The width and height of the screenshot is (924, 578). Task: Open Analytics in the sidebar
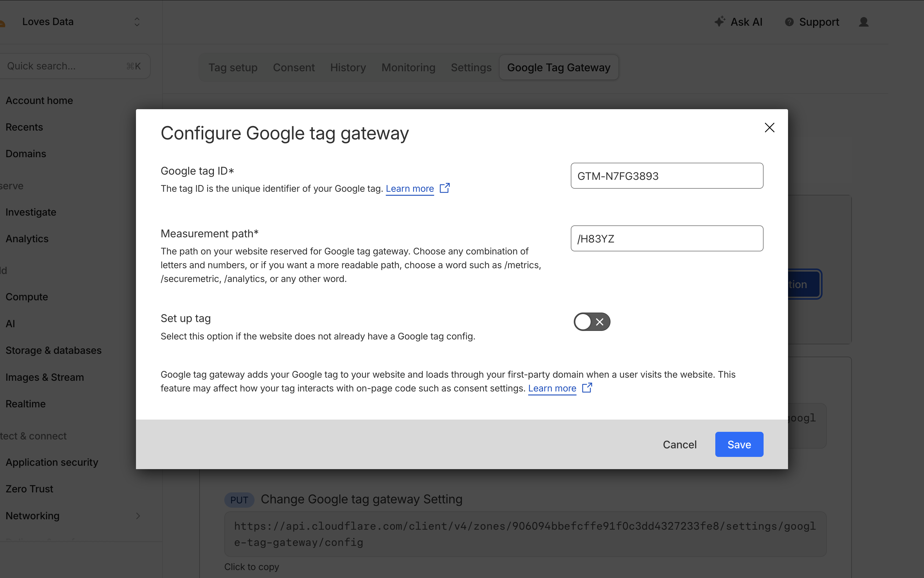27,239
